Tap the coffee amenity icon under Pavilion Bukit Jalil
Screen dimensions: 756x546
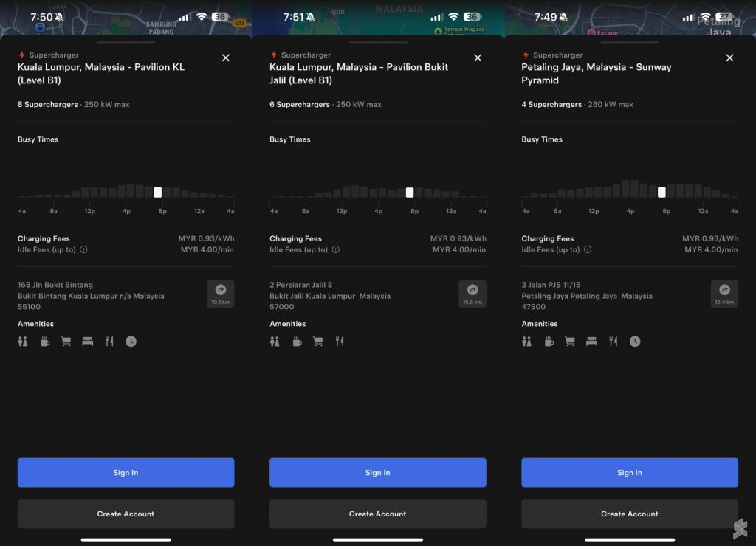pyautogui.click(x=297, y=342)
